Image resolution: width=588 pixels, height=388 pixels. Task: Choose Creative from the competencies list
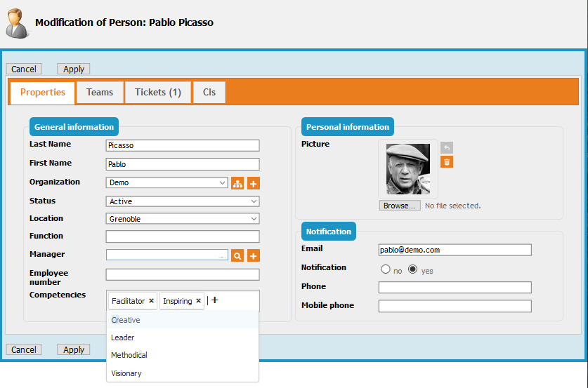(x=126, y=320)
